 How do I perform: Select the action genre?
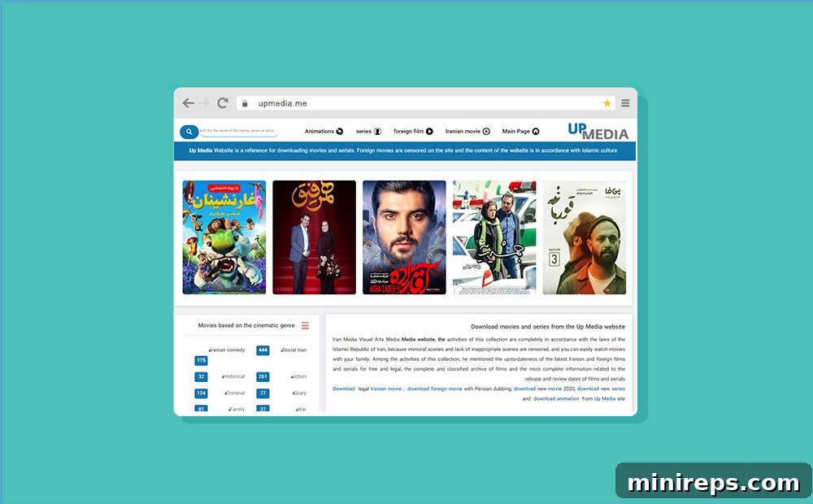pos(298,376)
